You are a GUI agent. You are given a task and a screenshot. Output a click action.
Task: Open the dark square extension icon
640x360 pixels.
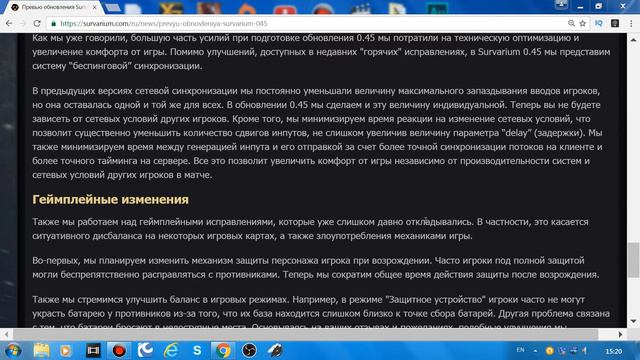(x=615, y=24)
